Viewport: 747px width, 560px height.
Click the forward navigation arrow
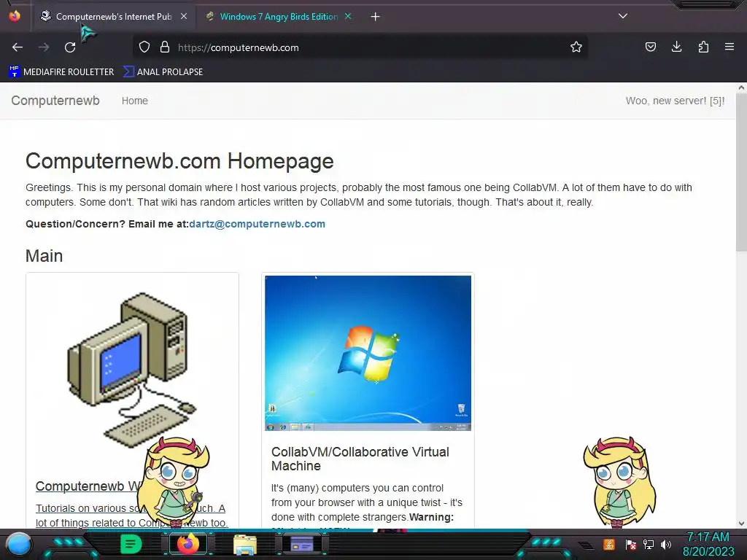(x=44, y=47)
